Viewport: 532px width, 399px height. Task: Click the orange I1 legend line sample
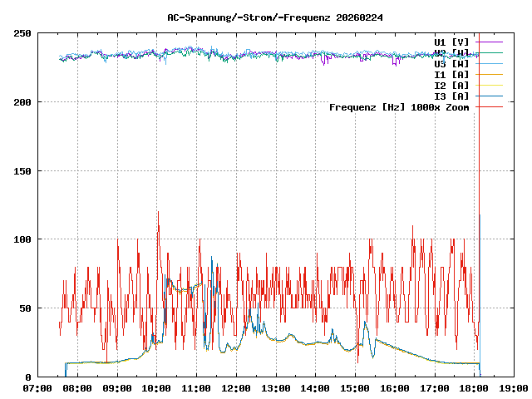click(x=489, y=75)
